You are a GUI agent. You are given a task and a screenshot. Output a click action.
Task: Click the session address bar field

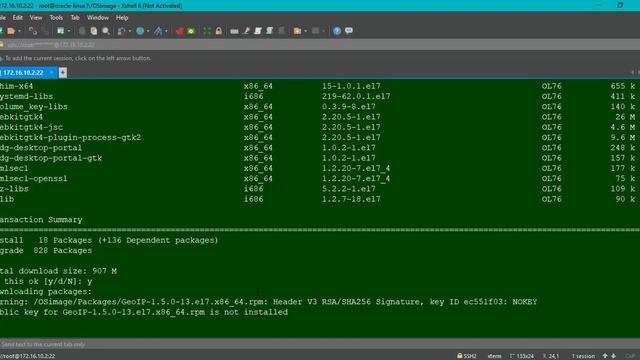pyautogui.click(x=320, y=45)
